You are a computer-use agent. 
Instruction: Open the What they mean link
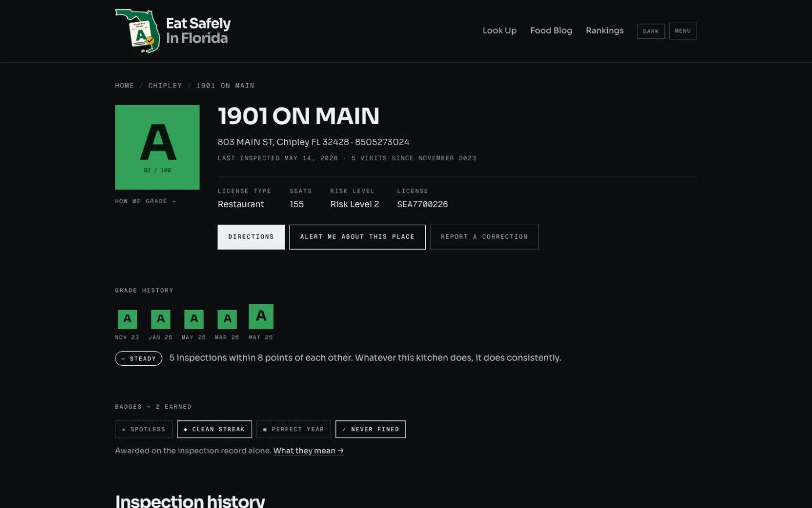click(x=309, y=451)
